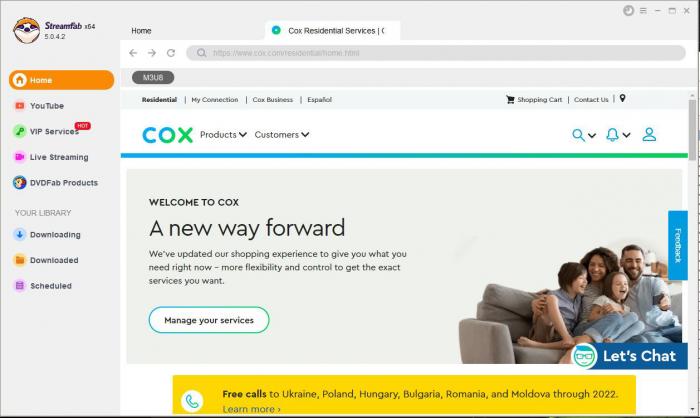Click the URL address field
Screen dimensions: 700x418
(x=436, y=53)
